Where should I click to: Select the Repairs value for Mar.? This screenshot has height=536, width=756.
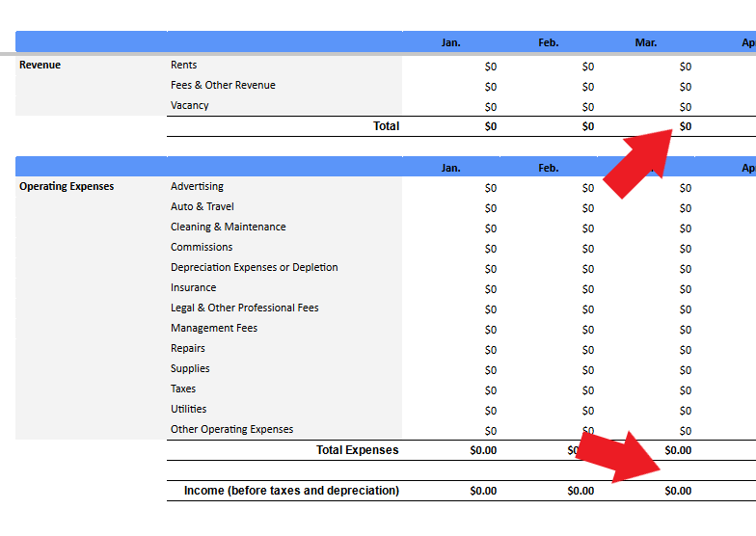[685, 351]
